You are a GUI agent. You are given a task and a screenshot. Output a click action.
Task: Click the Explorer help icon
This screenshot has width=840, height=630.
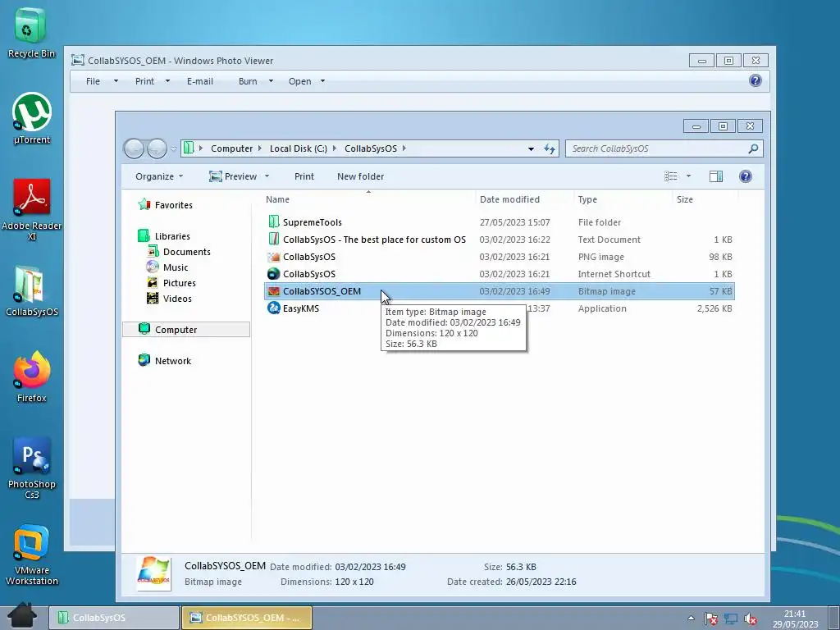pyautogui.click(x=745, y=176)
